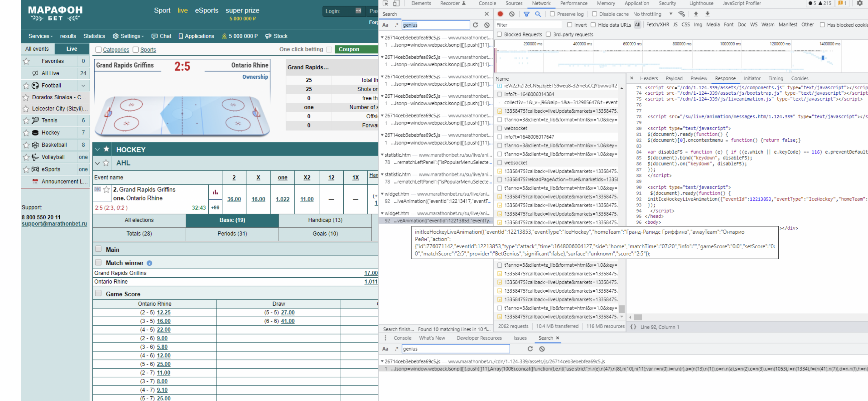Click the support@marathonbet.ru email link
868x401 pixels.
pyautogui.click(x=54, y=224)
